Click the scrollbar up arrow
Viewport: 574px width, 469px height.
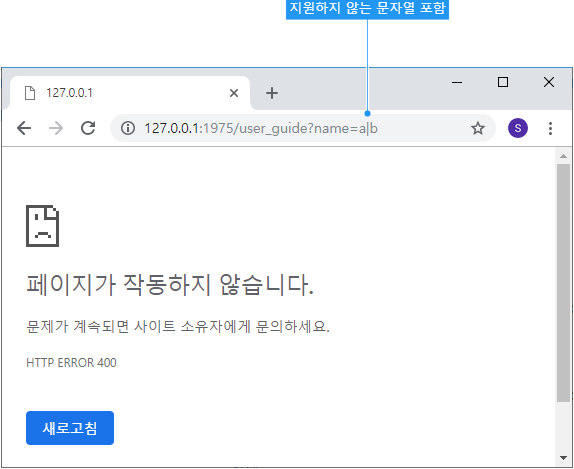563,156
